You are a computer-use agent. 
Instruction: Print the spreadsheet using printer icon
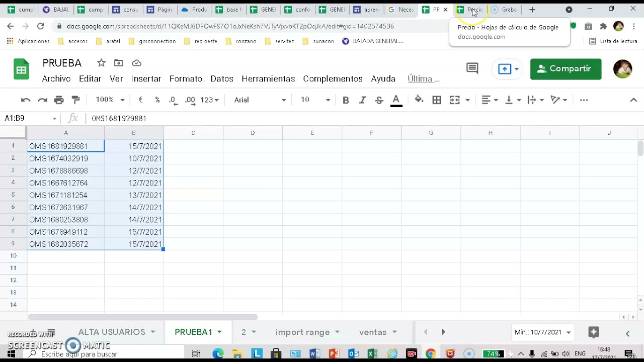[59, 100]
